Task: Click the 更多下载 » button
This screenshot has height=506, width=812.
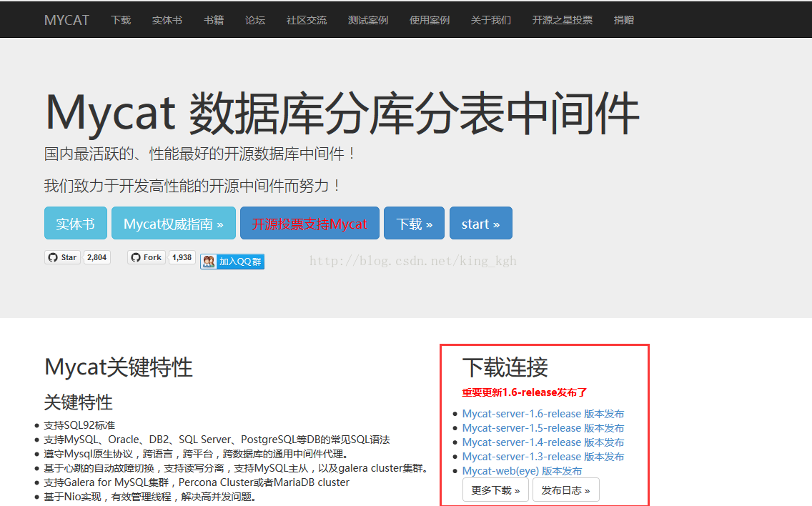Action: coord(495,490)
